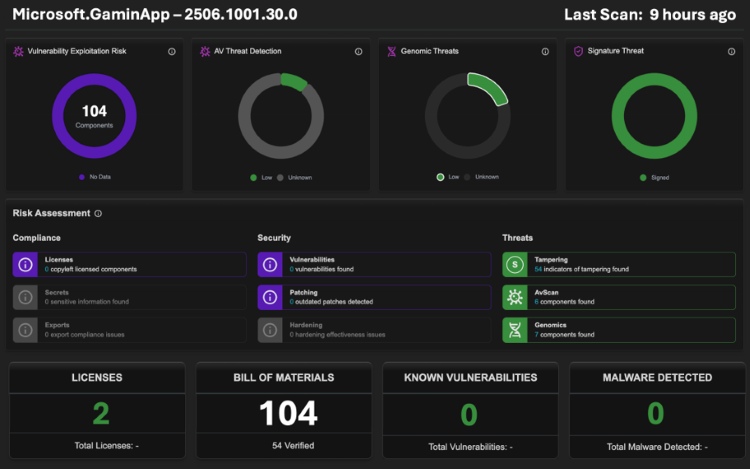Open the Genomics components found row
This screenshot has height=469, width=750.
point(619,330)
